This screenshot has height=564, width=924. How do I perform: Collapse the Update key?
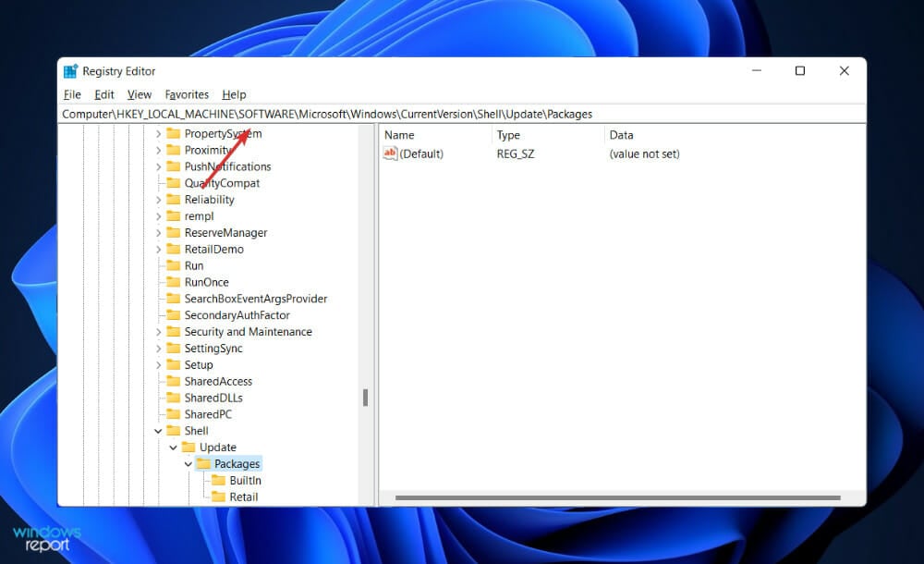point(172,447)
